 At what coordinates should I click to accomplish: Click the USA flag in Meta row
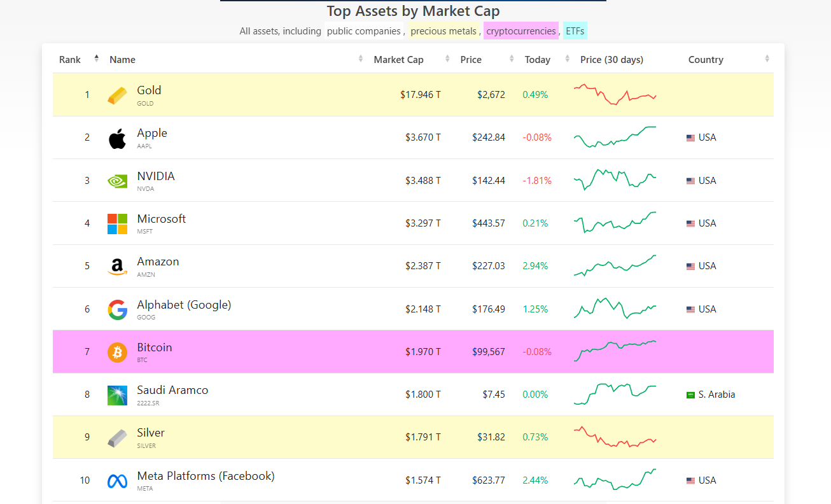(690, 481)
